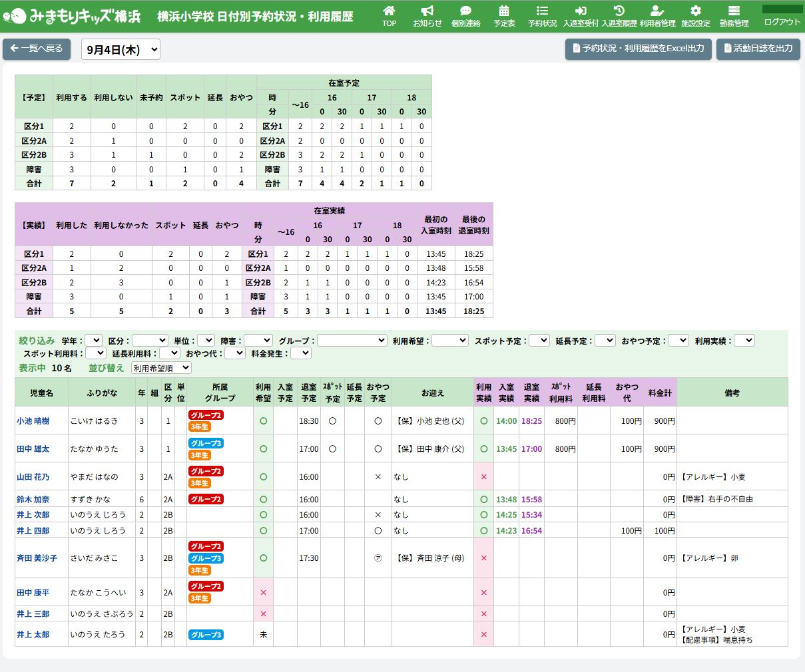Open child record 小池 晴樹
The image size is (805, 672).
point(33,421)
